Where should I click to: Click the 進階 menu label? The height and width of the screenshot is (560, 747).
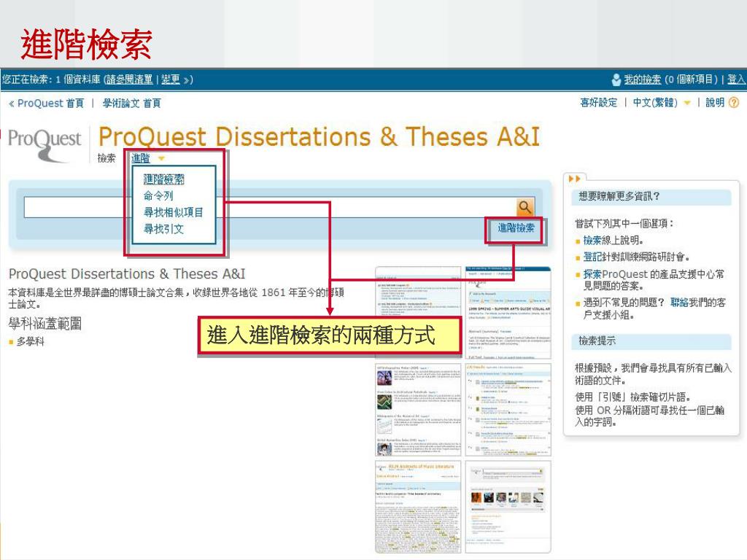tap(141, 158)
